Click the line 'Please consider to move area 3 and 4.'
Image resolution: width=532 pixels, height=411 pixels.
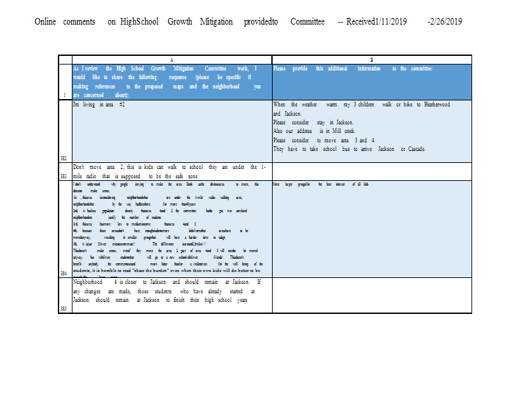pyautogui.click(x=324, y=140)
